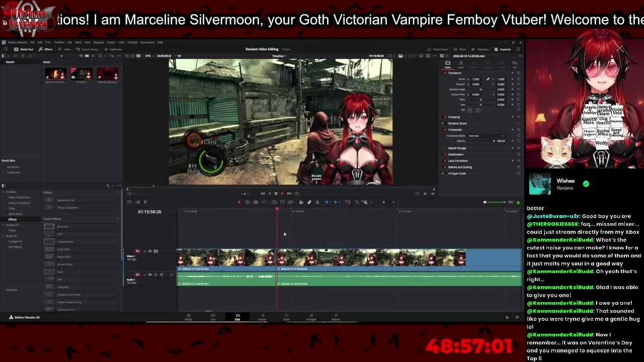644x362 pixels.
Task: Open the Sound Library panel
Action: (88, 49)
